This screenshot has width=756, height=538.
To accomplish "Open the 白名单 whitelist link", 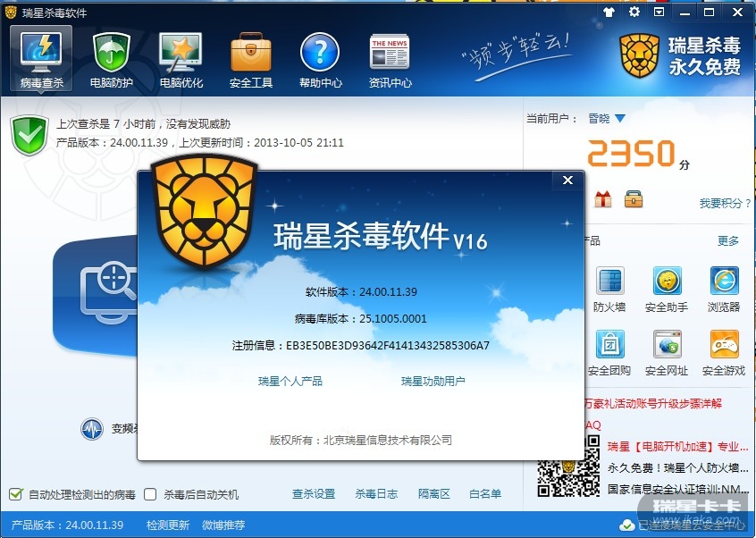I will coord(485,494).
